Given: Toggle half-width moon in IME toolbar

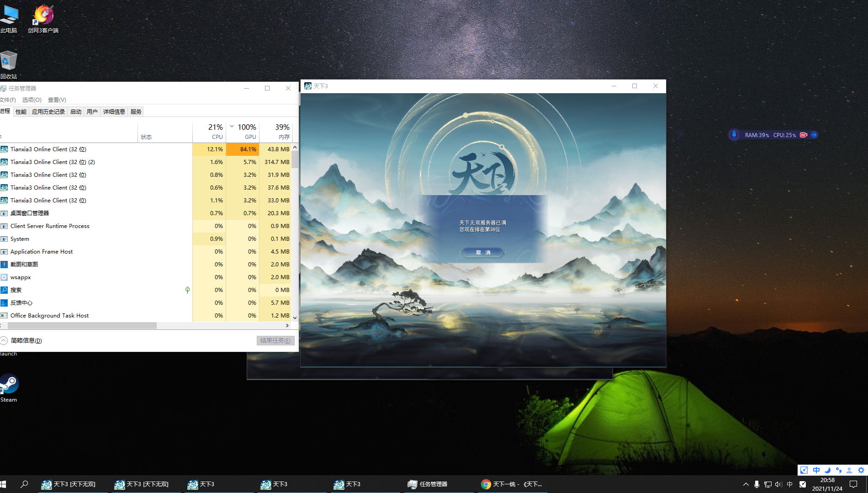Looking at the screenshot, I should click(x=827, y=470).
